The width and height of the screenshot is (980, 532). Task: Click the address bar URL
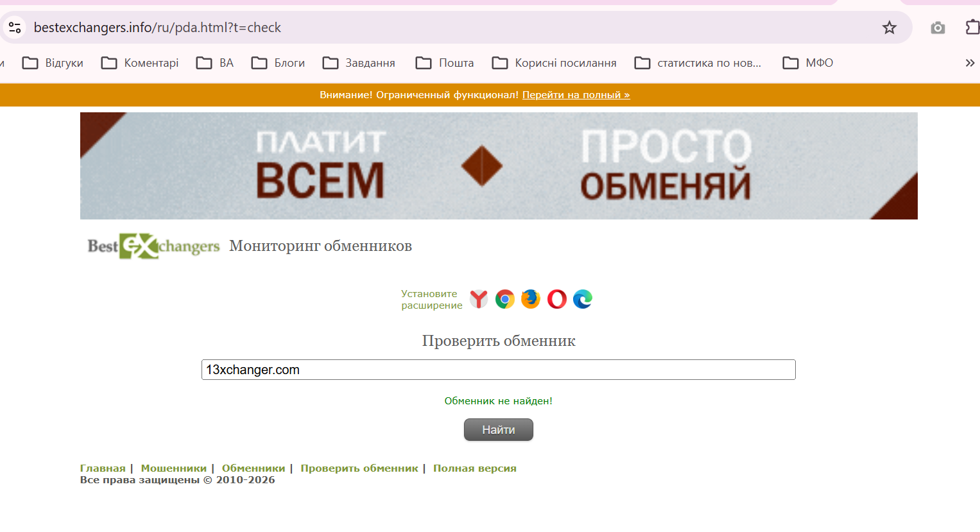tap(157, 28)
